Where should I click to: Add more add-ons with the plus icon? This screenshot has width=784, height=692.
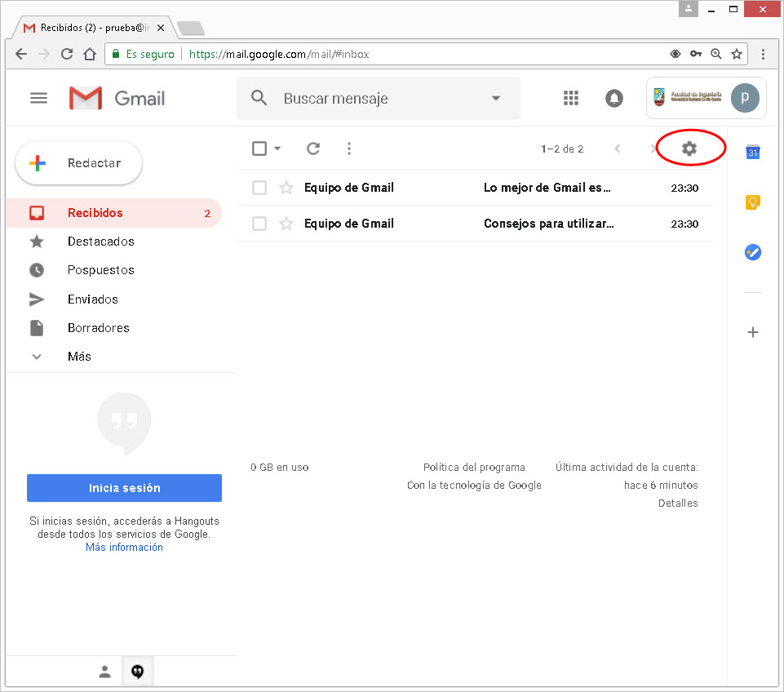752,332
